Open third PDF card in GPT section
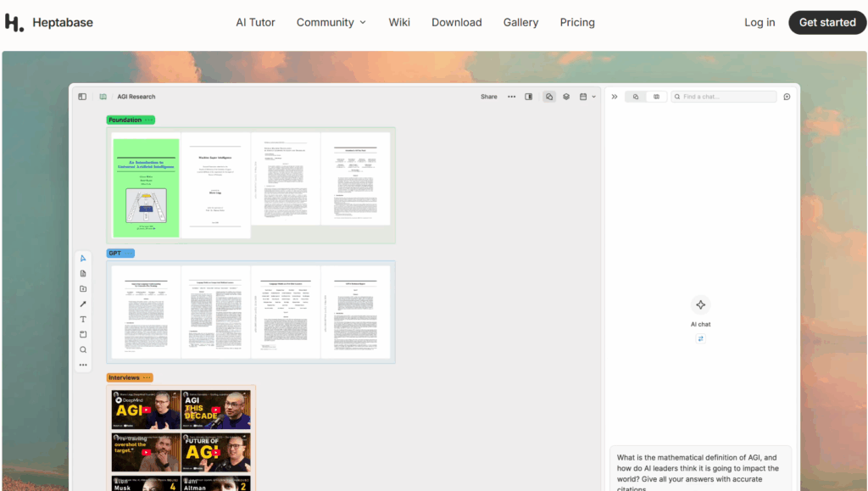This screenshot has height=491, width=868. pos(286,313)
